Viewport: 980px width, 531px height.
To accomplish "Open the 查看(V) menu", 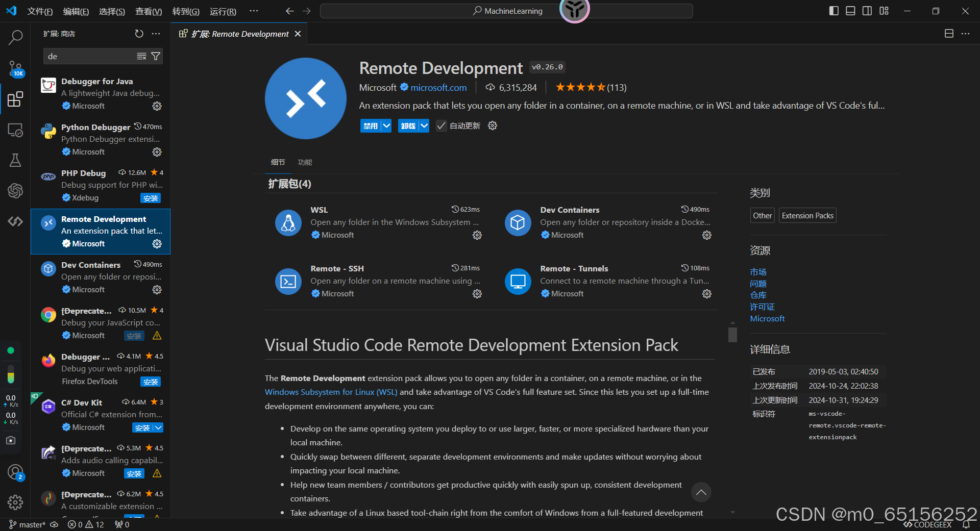I will pyautogui.click(x=149, y=11).
